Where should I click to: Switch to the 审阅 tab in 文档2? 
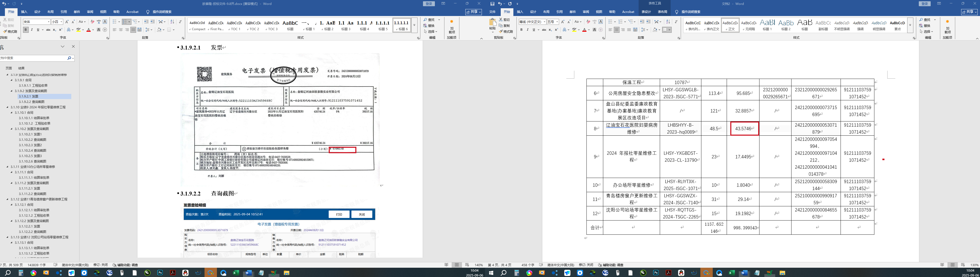tap(586, 12)
